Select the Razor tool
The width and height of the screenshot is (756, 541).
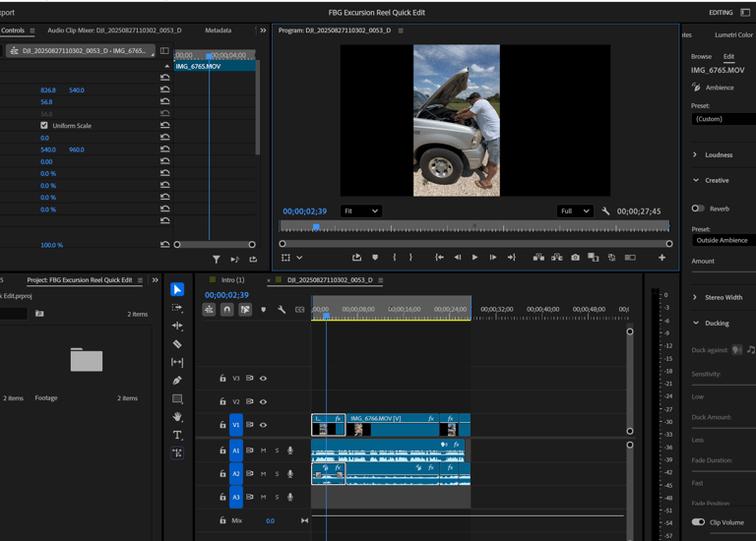coord(177,344)
